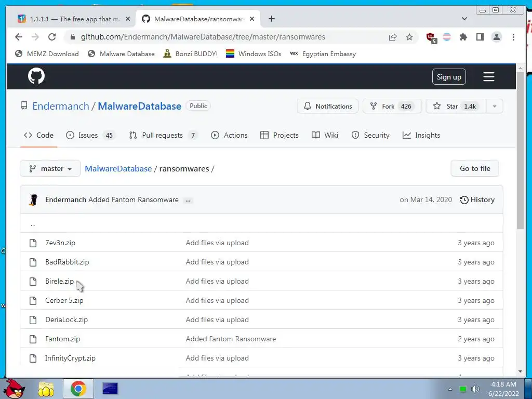Open the 7ev3n.zip file
The width and height of the screenshot is (532, 399).
60,243
